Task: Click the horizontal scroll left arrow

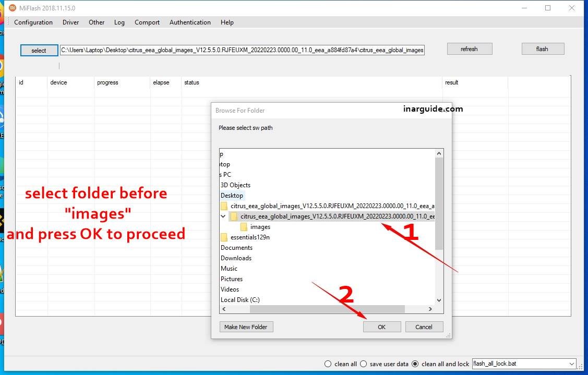Action: 224,309
